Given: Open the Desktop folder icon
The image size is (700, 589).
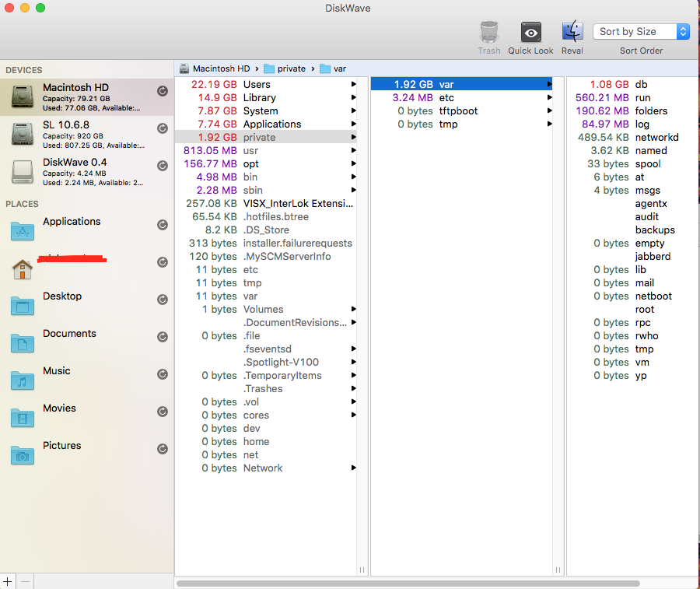Looking at the screenshot, I should coord(23,306).
